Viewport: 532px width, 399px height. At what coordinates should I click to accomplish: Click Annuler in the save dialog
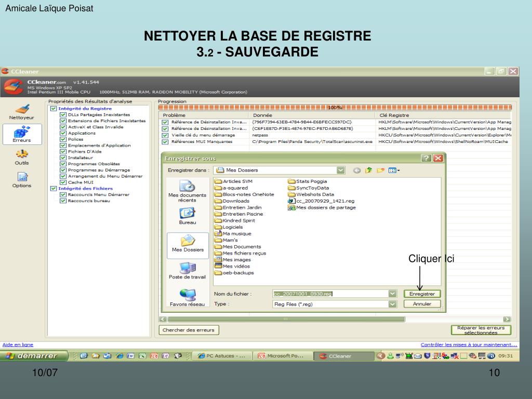422,304
